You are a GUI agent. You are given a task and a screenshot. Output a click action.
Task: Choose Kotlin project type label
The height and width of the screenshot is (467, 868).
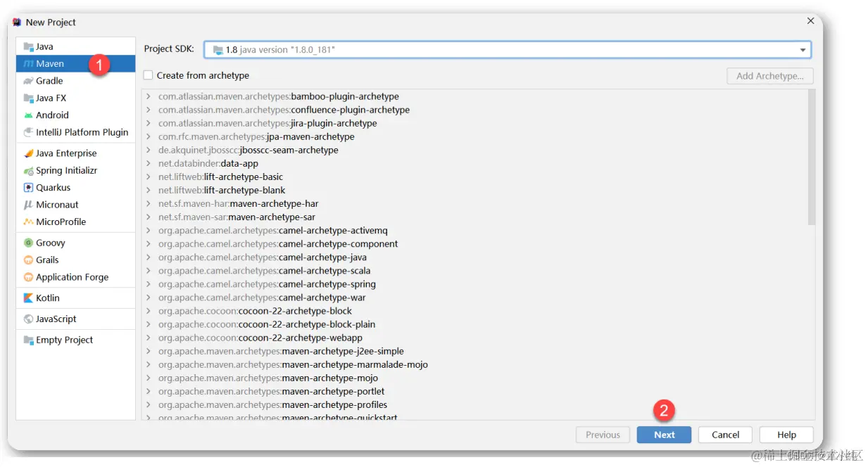48,298
